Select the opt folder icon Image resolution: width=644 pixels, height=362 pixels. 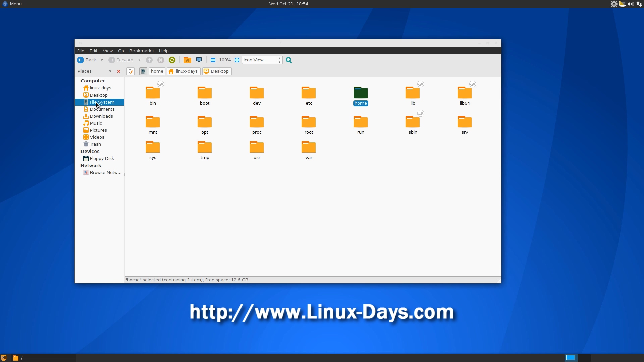205,122
